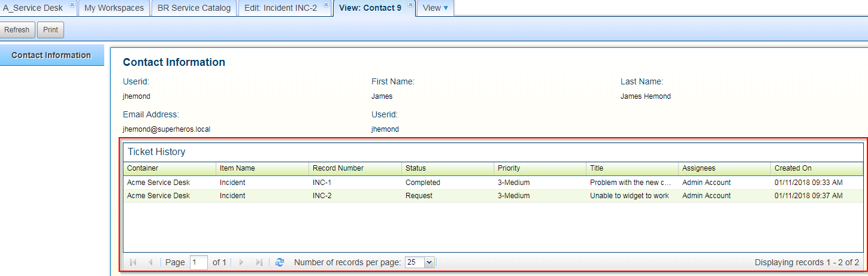Switch to BR Service Catalog tab
This screenshot has height=276, width=868.
pyautogui.click(x=194, y=8)
